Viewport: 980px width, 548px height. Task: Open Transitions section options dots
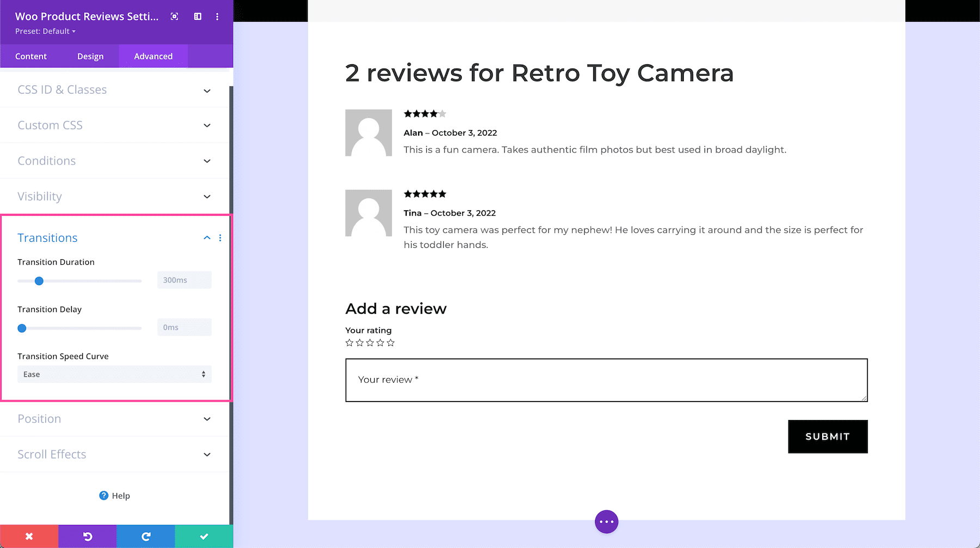coord(220,238)
